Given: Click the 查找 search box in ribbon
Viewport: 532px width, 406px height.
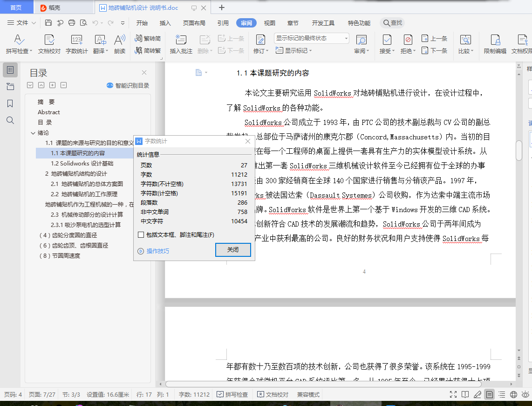Looking at the screenshot, I should [393, 23].
